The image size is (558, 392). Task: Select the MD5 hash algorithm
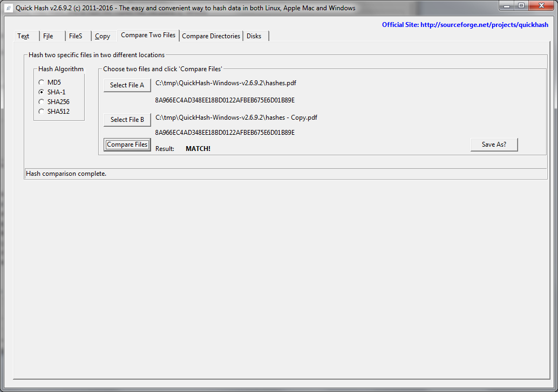42,82
